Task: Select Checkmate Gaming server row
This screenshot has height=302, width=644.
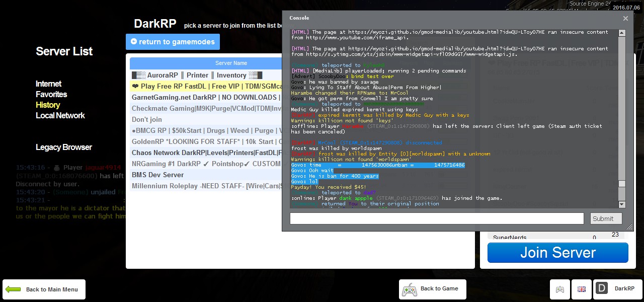Action: [206, 109]
